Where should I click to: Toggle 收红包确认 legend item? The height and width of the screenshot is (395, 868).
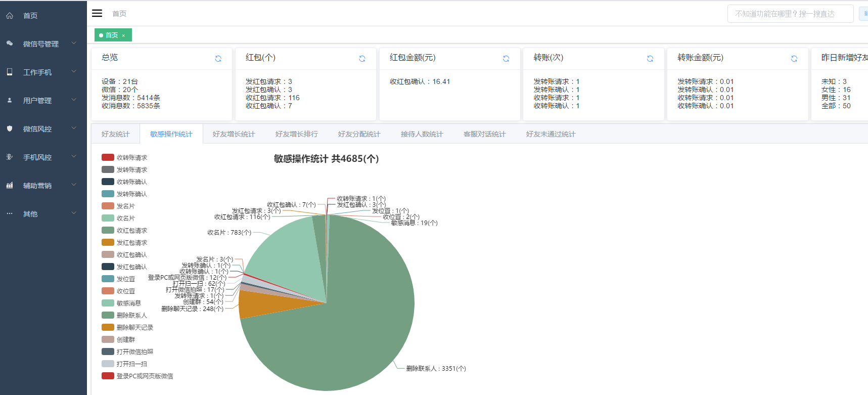click(124, 255)
